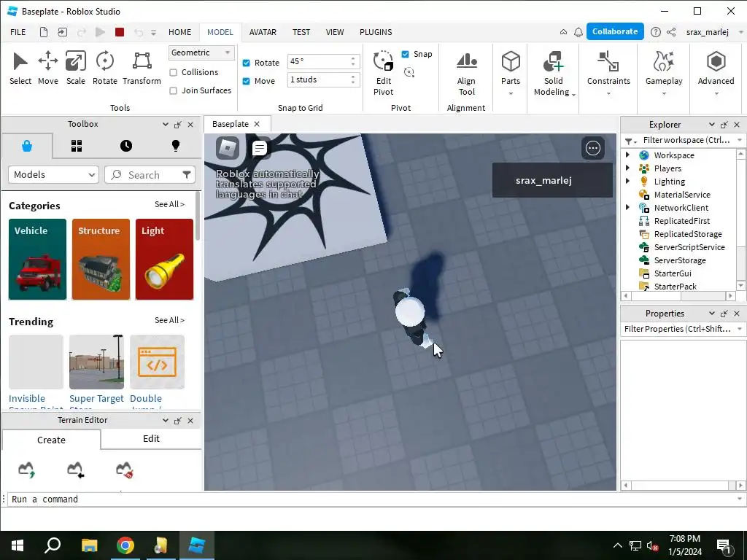The image size is (747, 560).
Task: Switch to the AVATAR ribbon tab
Action: 263,32
